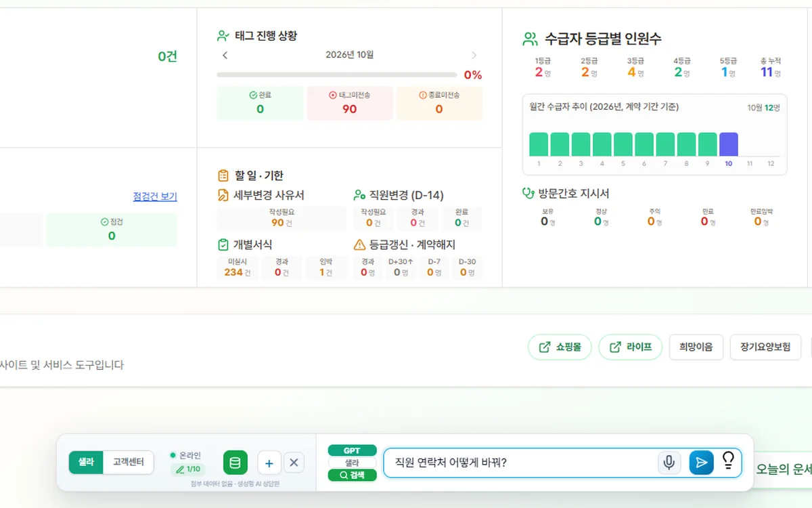Click the 할 일 · 기한 checklist icon

[x=223, y=175]
